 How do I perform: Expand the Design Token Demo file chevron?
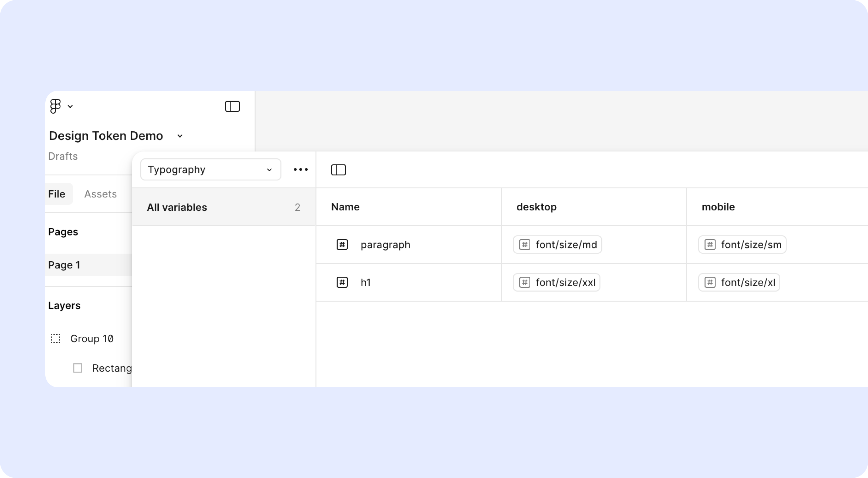click(180, 136)
